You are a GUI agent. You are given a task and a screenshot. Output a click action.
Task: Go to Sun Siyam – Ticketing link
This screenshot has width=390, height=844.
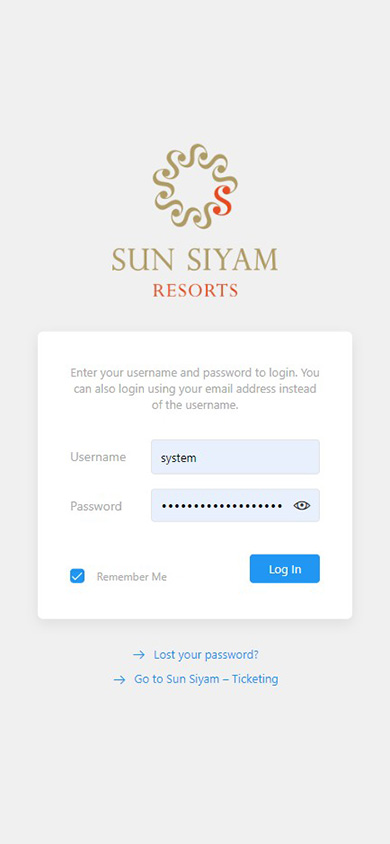[206, 679]
